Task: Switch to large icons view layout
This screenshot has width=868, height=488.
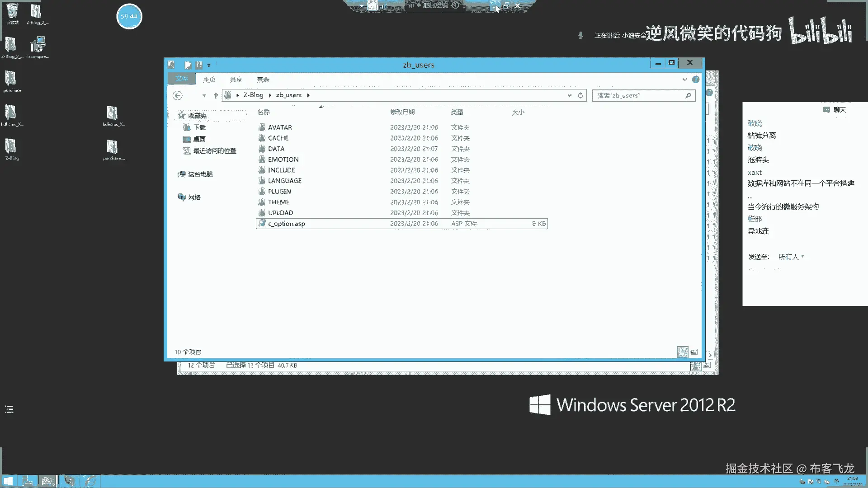Action: click(694, 352)
